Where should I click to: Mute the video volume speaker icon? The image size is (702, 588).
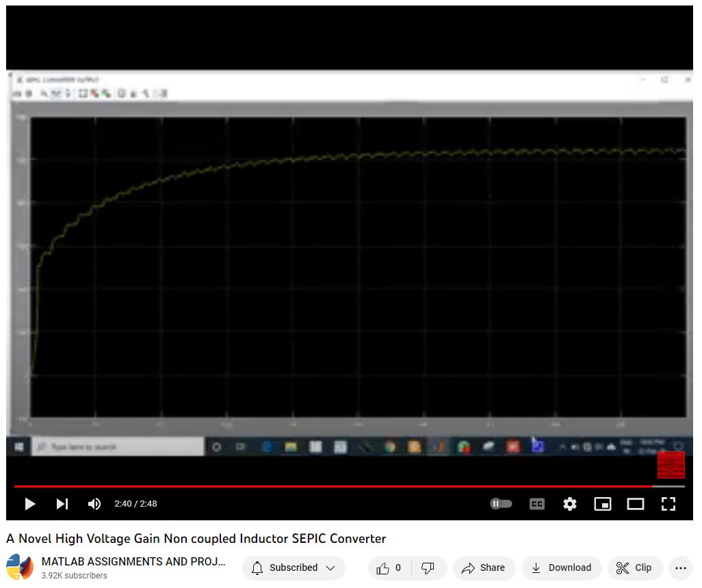point(94,504)
